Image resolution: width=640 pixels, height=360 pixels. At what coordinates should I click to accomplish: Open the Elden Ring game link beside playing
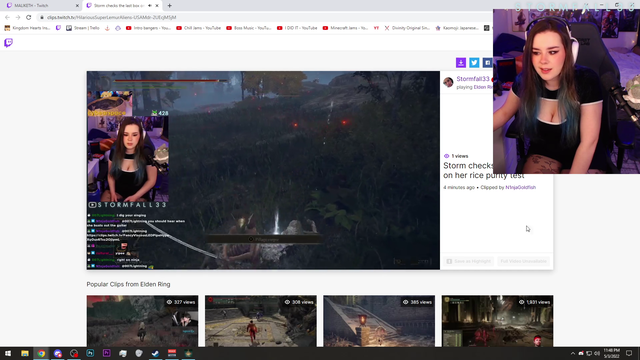pyautogui.click(x=483, y=87)
